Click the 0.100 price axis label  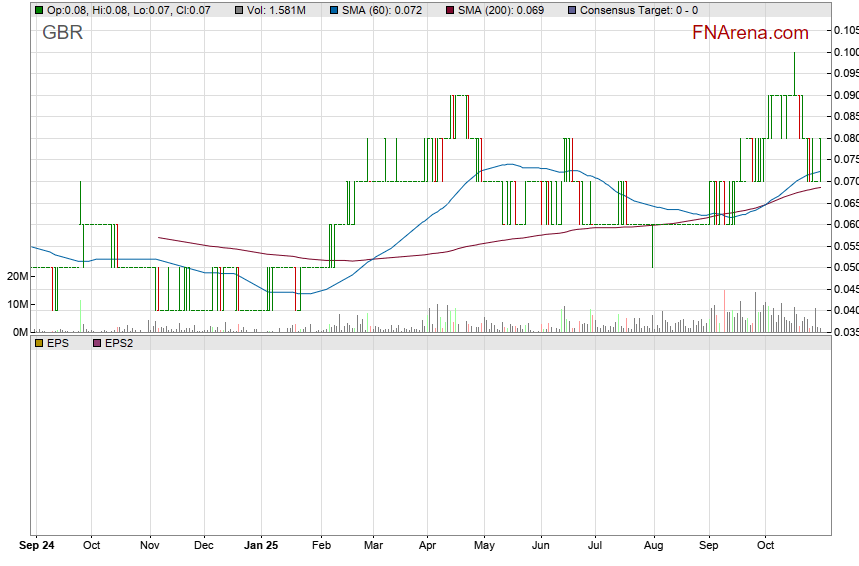845,52
